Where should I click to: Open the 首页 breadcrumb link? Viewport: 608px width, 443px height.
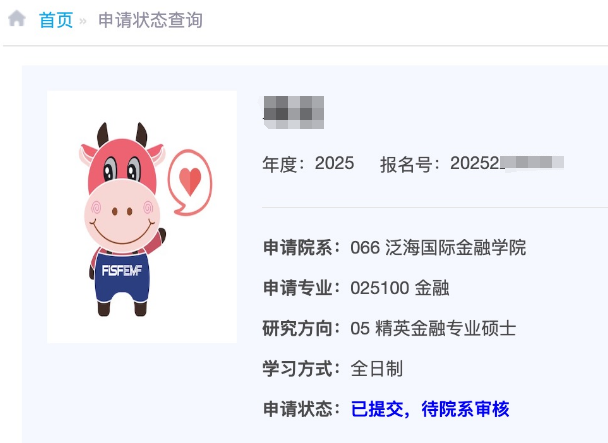coord(56,20)
